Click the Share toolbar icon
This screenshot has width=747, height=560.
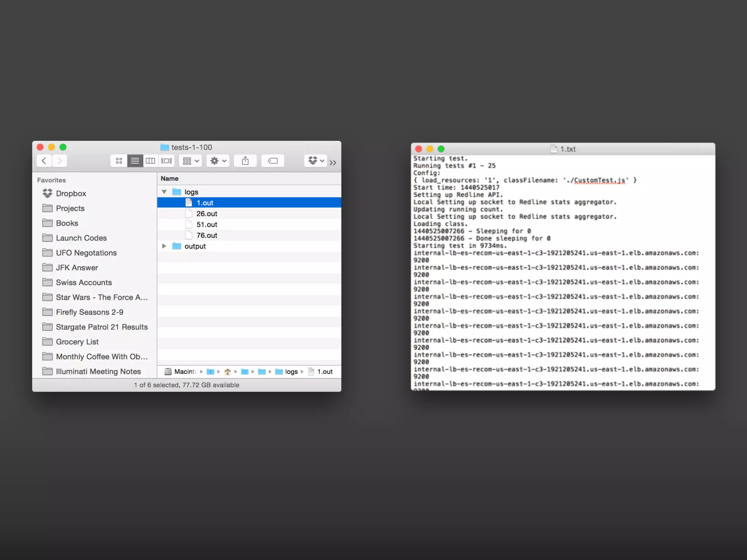pos(245,161)
